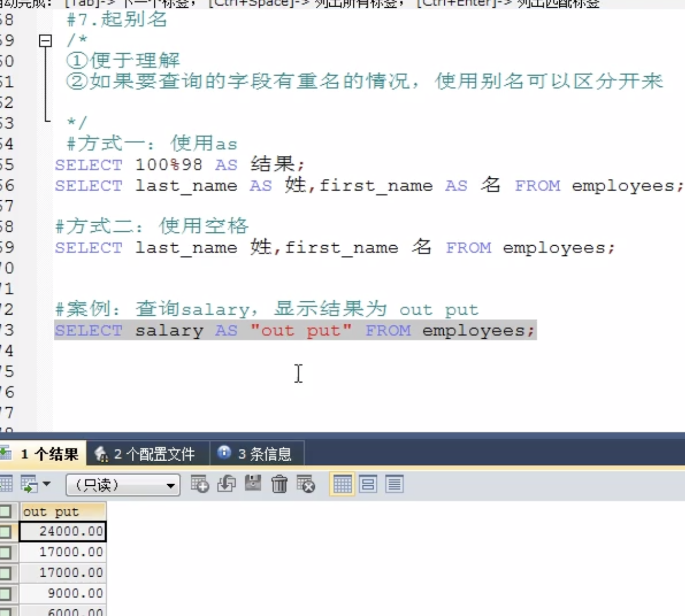The image size is (685, 616).
Task: Click the '#方式二: 使用空格' comment
Action: click(x=152, y=226)
